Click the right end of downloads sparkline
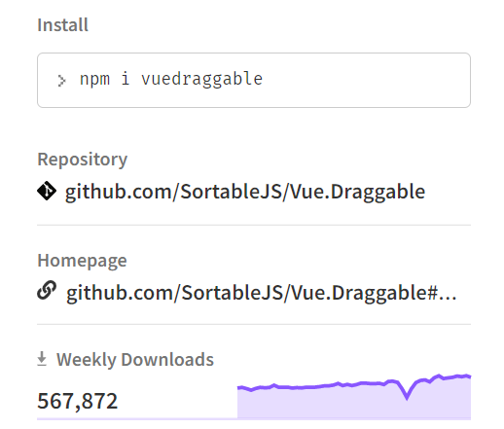Viewport: 504px width, 429px height. pos(469,376)
